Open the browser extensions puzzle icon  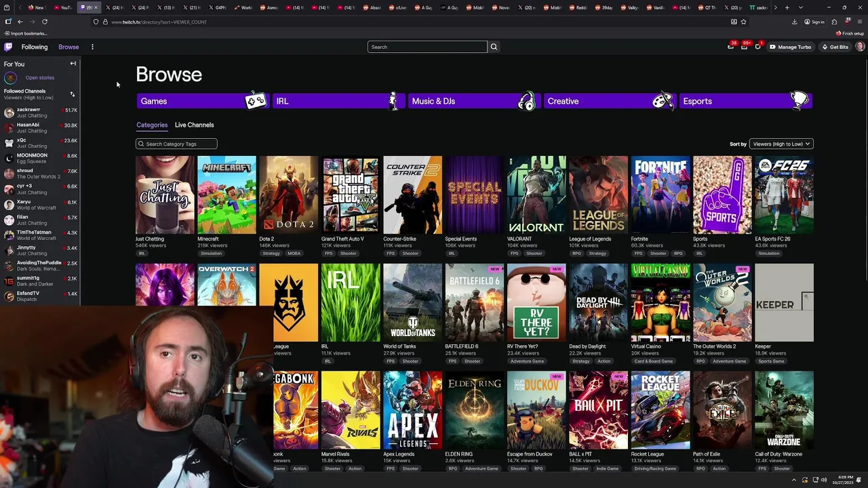pyautogui.click(x=834, y=22)
